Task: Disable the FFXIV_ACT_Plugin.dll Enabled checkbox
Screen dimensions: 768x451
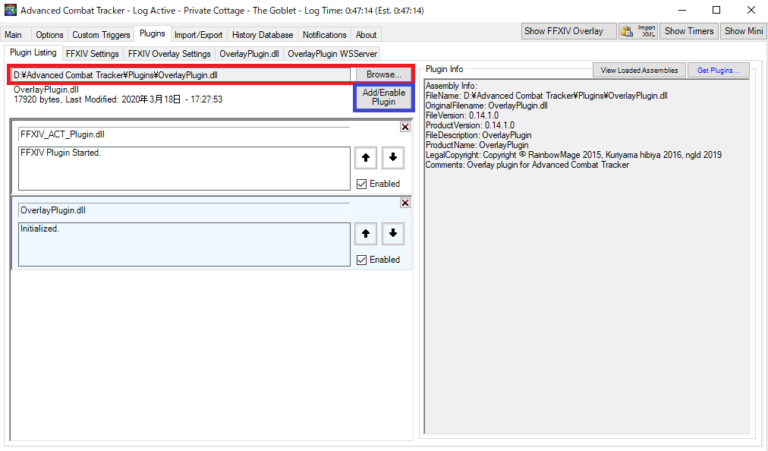Action: point(362,184)
